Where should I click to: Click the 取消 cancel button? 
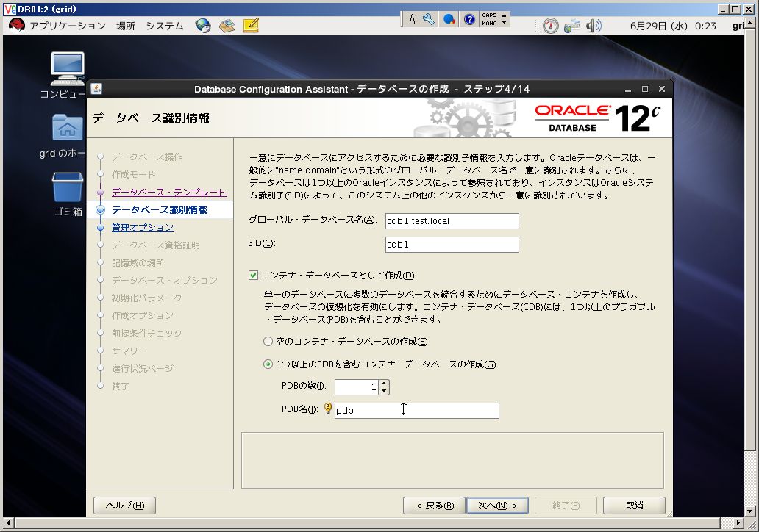point(634,506)
